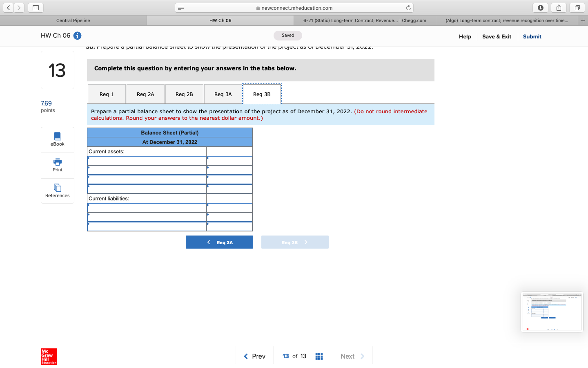Image resolution: width=588 pixels, height=368 pixels.
Task: Click the Safari sidebar toggle button
Action: pos(35,7)
